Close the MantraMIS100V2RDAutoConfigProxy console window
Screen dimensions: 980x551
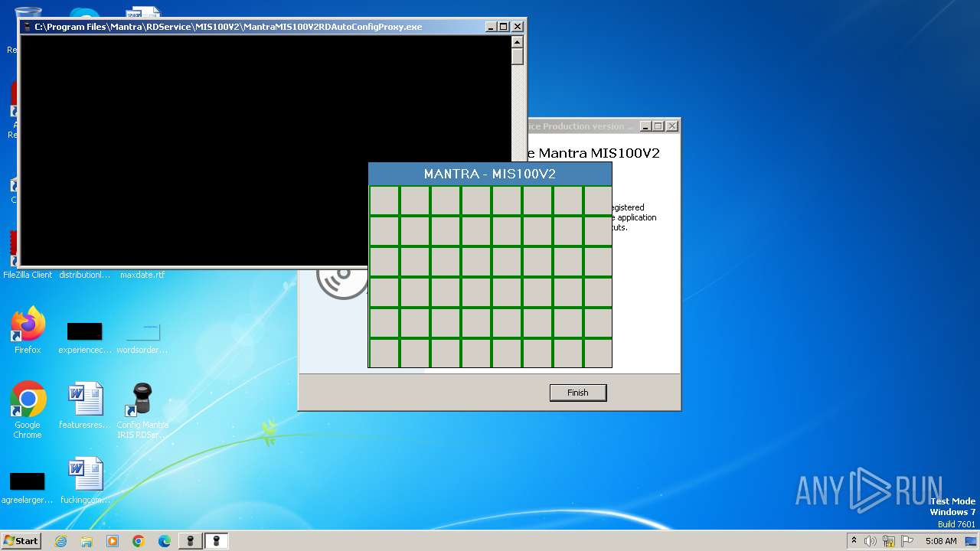click(x=518, y=27)
